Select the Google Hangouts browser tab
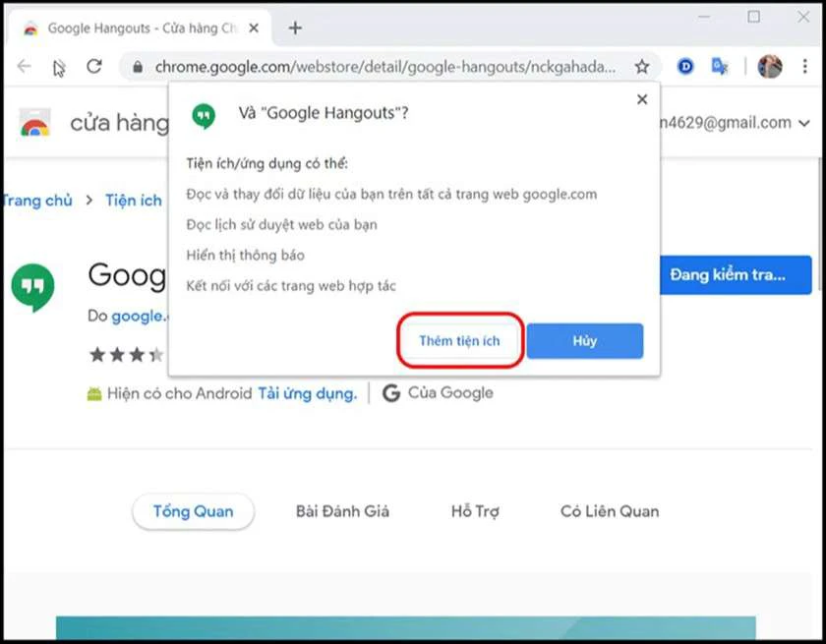 click(x=142, y=28)
